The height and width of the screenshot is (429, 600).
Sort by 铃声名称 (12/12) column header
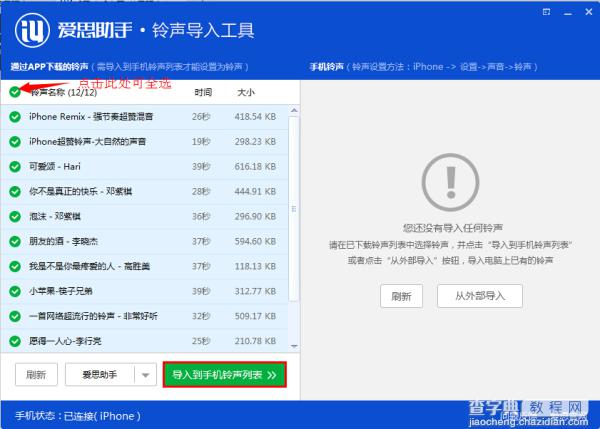[64, 92]
